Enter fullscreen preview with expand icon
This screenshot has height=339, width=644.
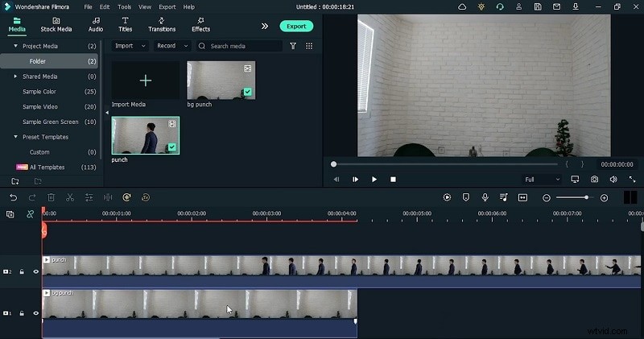pos(632,179)
